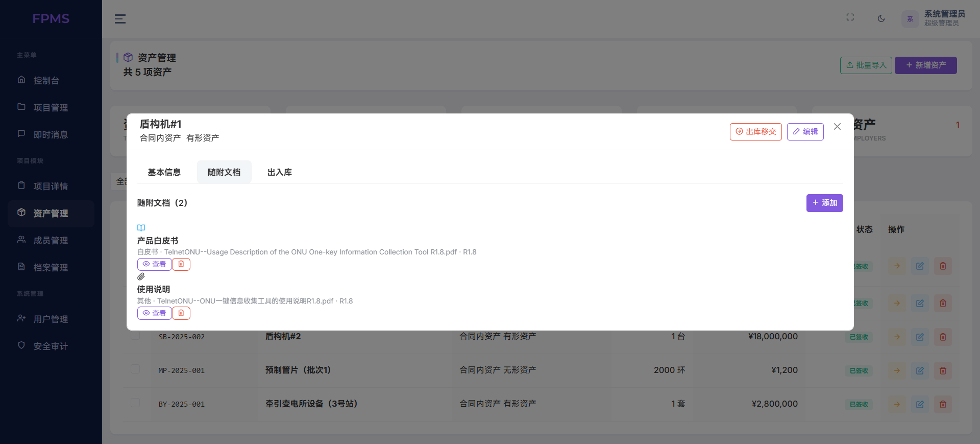The image size is (980, 444).
Task: Toggle the sidebar hamburger menu
Action: 120,19
